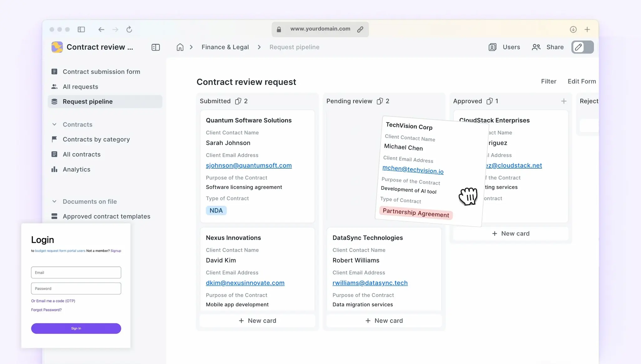Click budget request form portal users link

pos(60,251)
